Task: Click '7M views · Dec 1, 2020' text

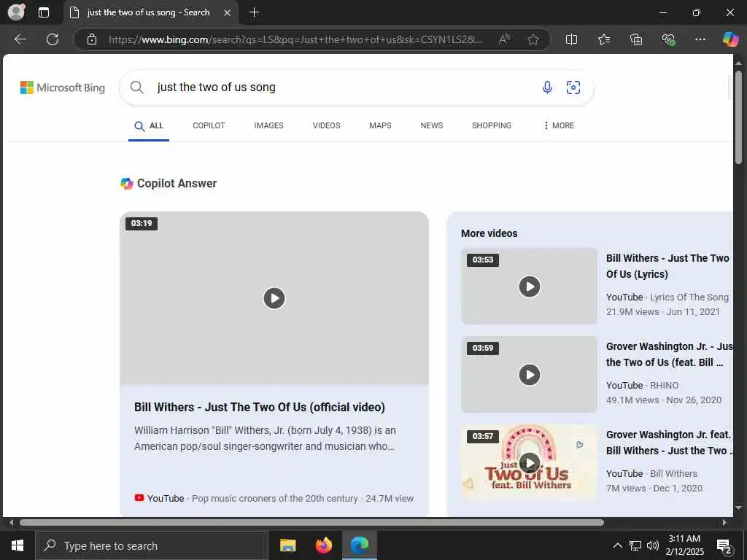Action: [654, 488]
